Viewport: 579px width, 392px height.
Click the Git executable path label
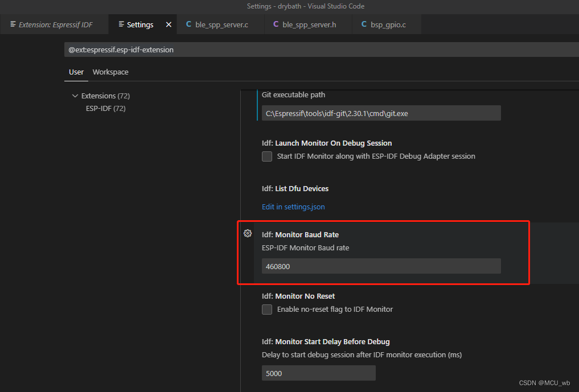(x=294, y=95)
